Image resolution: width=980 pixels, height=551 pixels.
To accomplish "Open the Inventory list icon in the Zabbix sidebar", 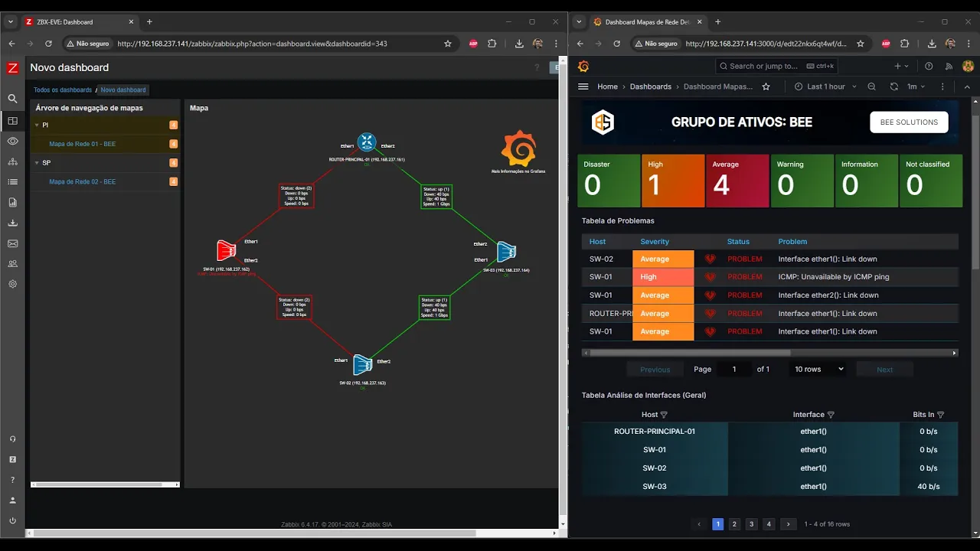I will [12, 182].
